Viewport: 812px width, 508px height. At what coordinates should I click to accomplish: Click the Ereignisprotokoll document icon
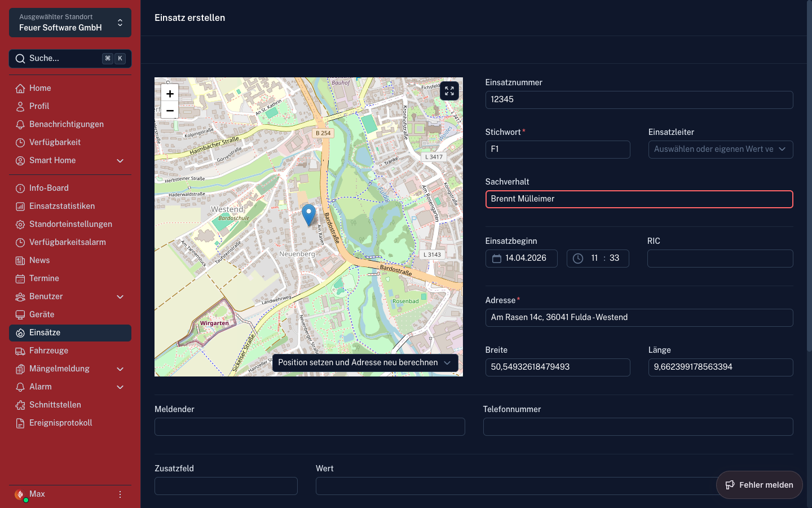tap(20, 423)
